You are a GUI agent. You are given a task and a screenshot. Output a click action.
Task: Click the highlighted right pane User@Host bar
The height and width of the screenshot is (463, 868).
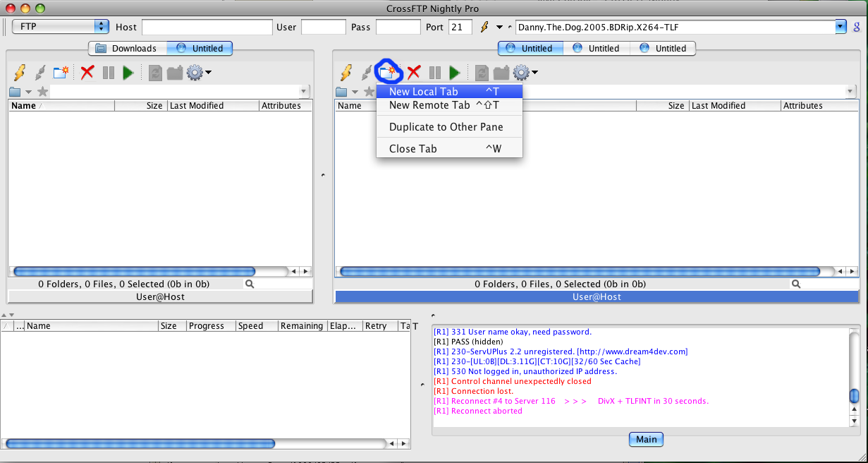[597, 297]
